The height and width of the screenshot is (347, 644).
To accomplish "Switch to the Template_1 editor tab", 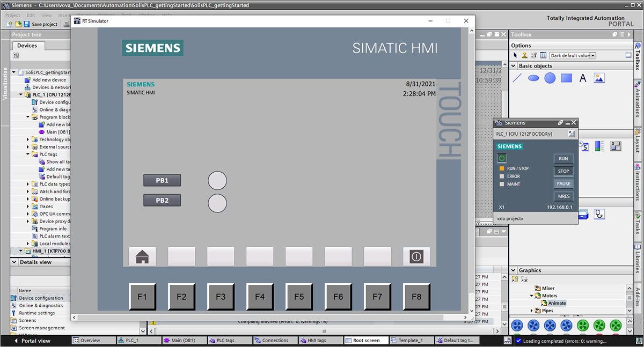I will (412, 341).
